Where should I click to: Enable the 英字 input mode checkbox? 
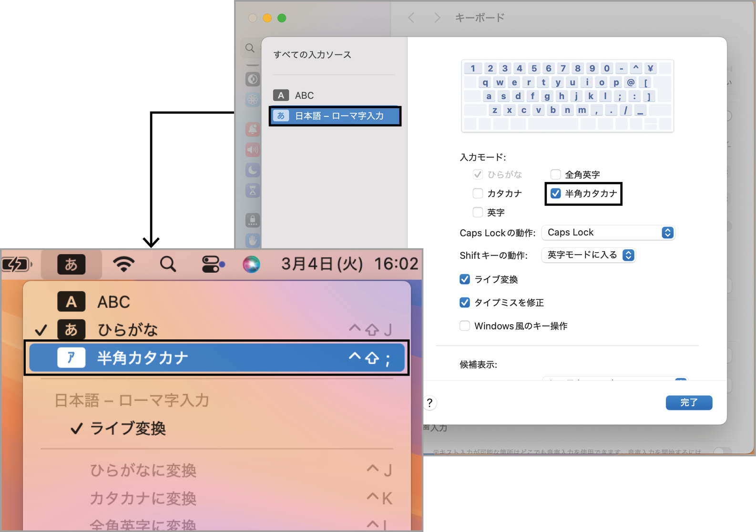(x=478, y=212)
